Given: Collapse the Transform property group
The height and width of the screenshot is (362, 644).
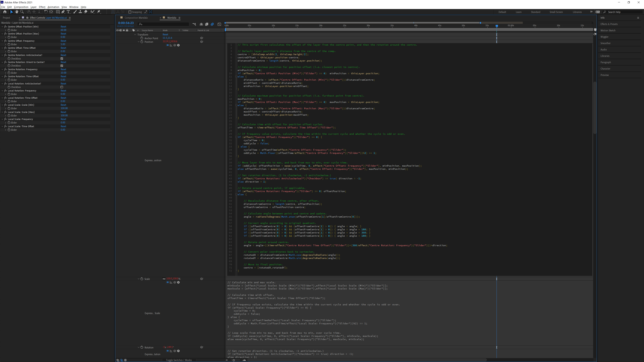Looking at the screenshot, I should pyautogui.click(x=135, y=35).
